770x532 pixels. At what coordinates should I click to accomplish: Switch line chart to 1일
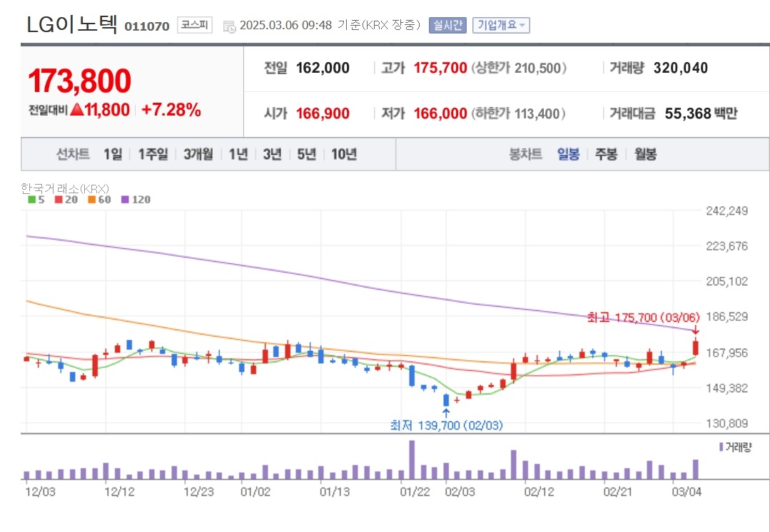(x=113, y=154)
